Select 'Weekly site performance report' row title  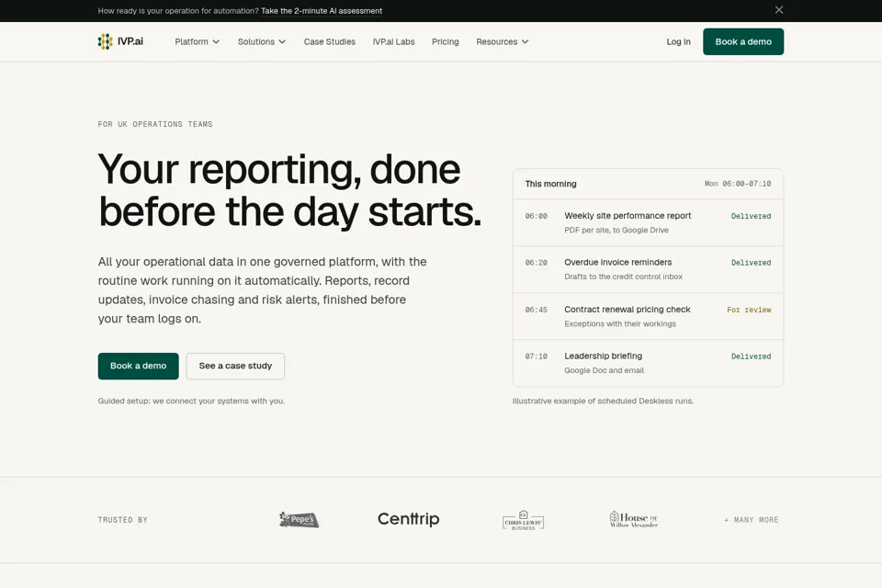(628, 216)
